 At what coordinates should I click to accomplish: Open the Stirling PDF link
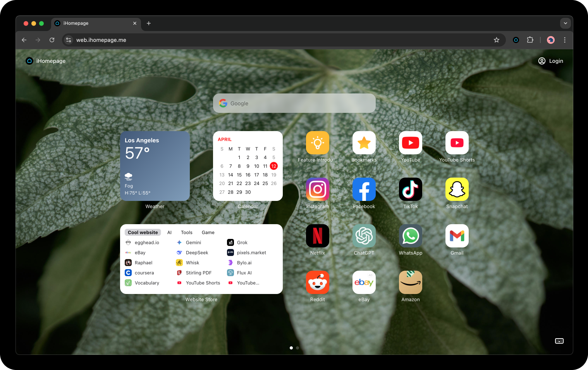[194, 273]
